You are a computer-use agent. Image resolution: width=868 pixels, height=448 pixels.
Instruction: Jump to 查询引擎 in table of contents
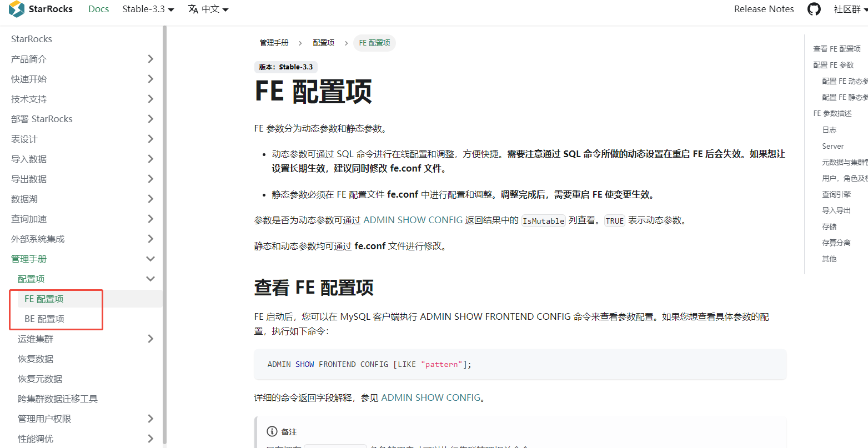tap(836, 194)
